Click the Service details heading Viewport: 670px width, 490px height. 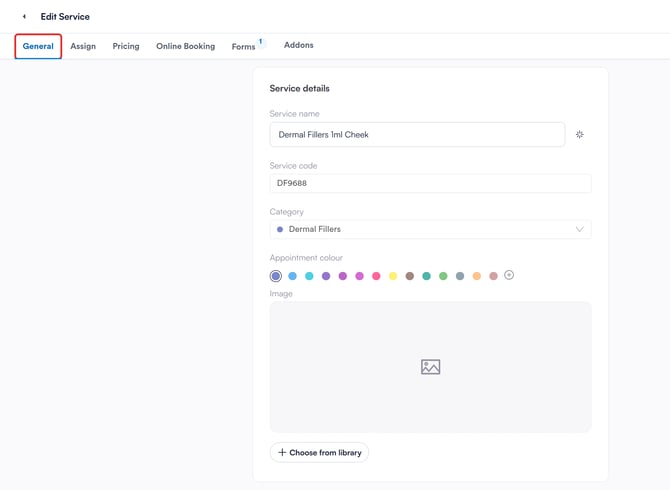coord(300,88)
